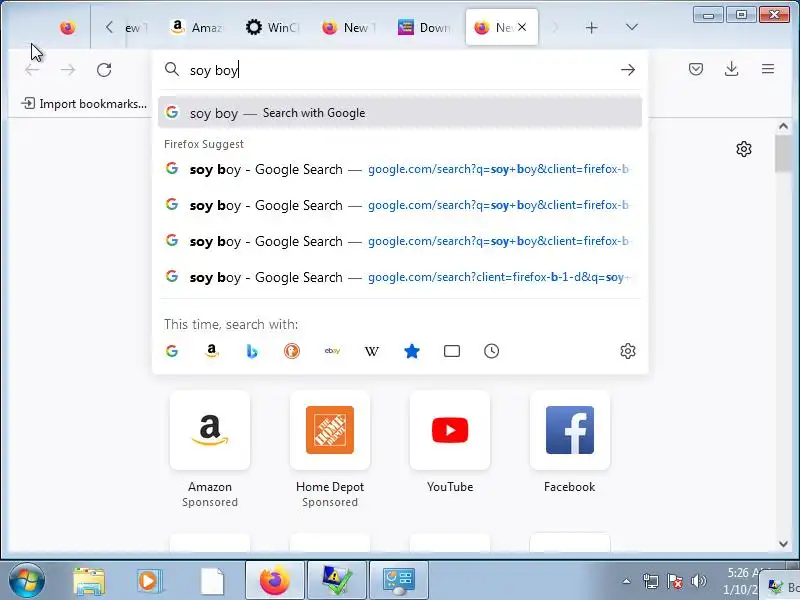Submit the search using the go arrow

628,69
